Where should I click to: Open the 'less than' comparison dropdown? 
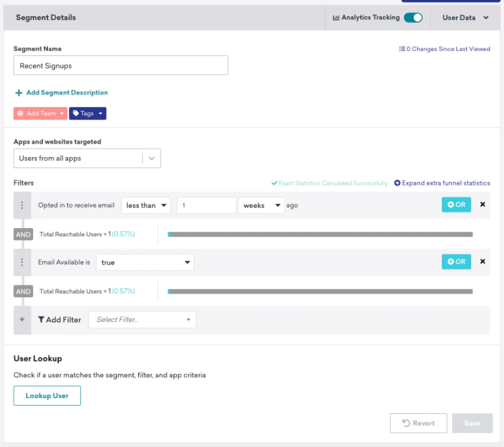(146, 205)
